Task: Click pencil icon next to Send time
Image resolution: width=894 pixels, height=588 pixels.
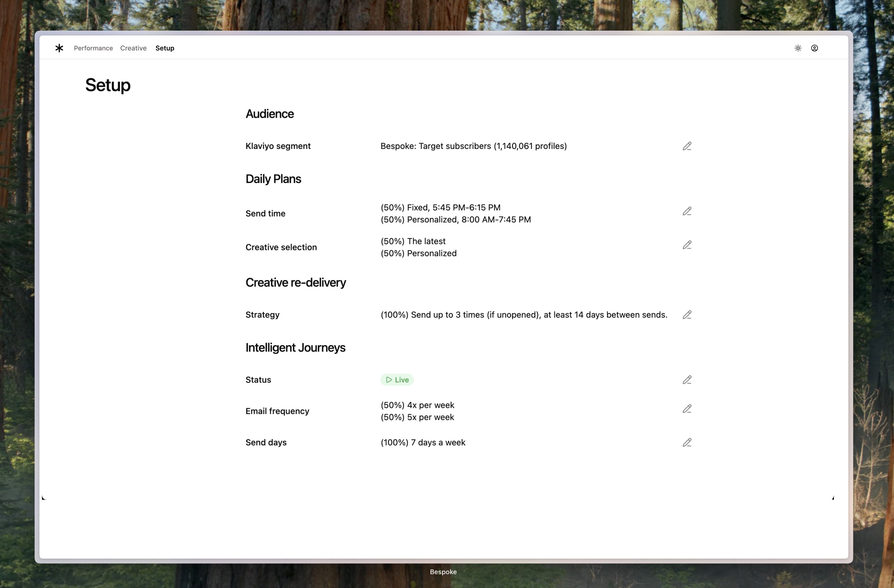Action: [687, 211]
